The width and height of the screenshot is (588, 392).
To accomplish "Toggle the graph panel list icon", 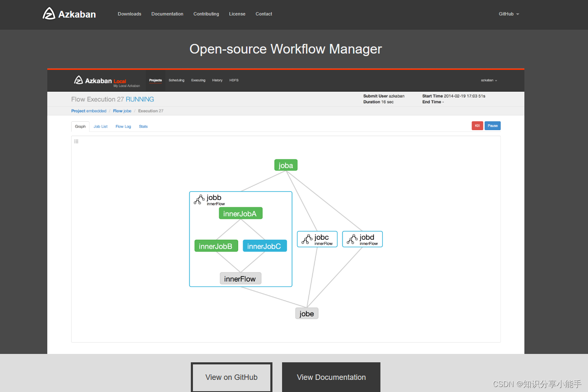I will [x=76, y=141].
